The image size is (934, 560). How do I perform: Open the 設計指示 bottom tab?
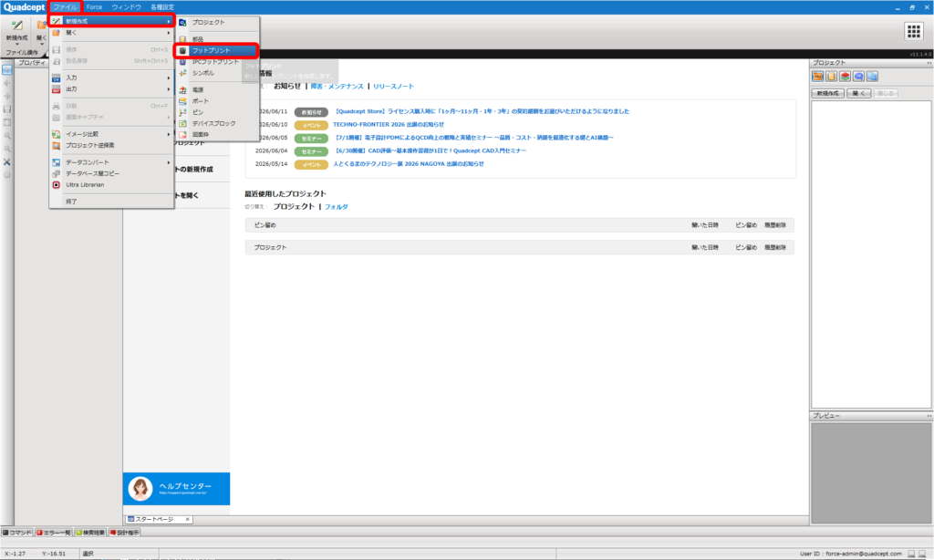click(124, 533)
